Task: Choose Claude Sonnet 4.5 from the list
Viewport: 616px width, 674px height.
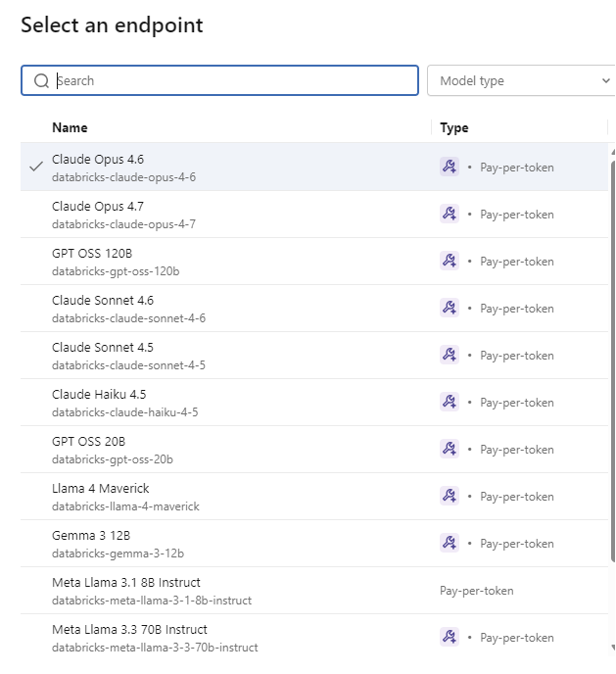Action: pos(314,355)
